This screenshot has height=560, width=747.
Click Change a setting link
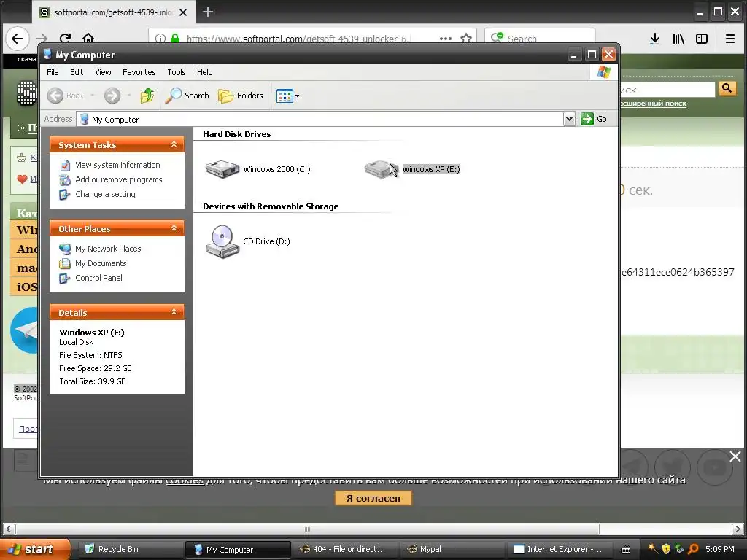pyautogui.click(x=105, y=194)
